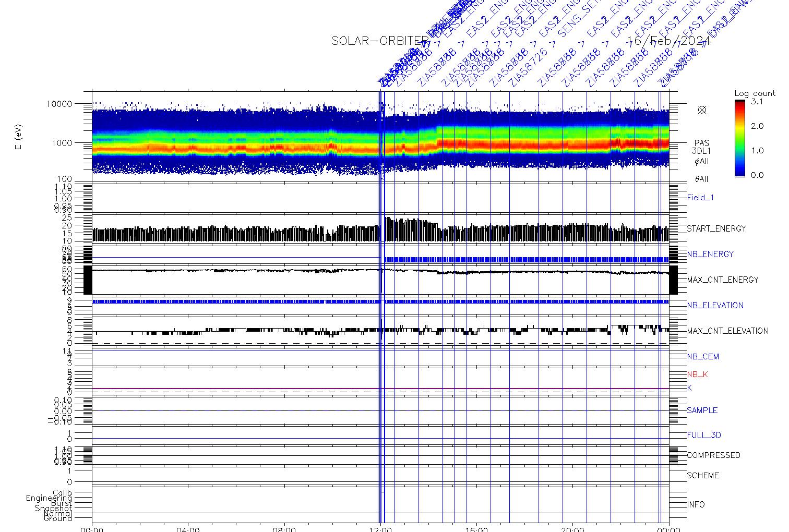Click the θAll elevation label
Viewport: 789px width, 532px height.
pos(702,179)
